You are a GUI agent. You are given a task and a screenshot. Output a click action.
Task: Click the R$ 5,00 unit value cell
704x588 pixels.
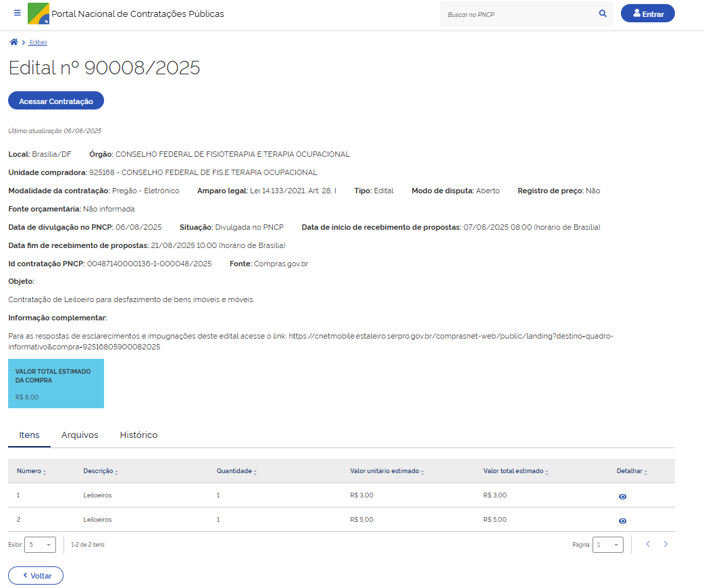361,519
